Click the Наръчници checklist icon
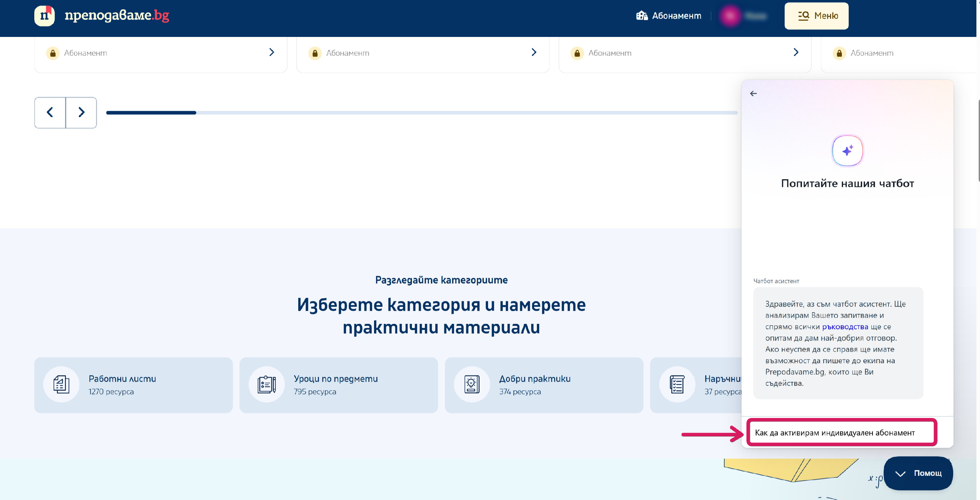Image resolution: width=980 pixels, height=500 pixels. point(677,384)
